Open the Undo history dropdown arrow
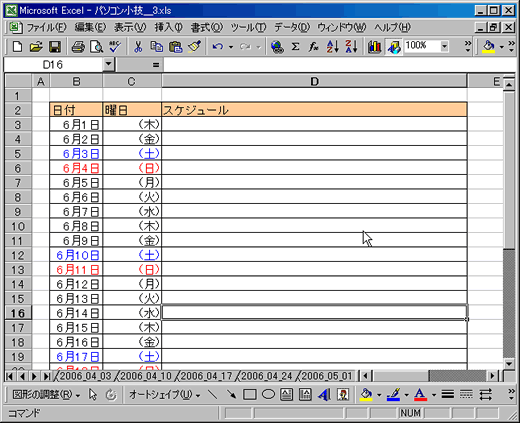The height and width of the screenshot is (423, 520). pyautogui.click(x=231, y=47)
